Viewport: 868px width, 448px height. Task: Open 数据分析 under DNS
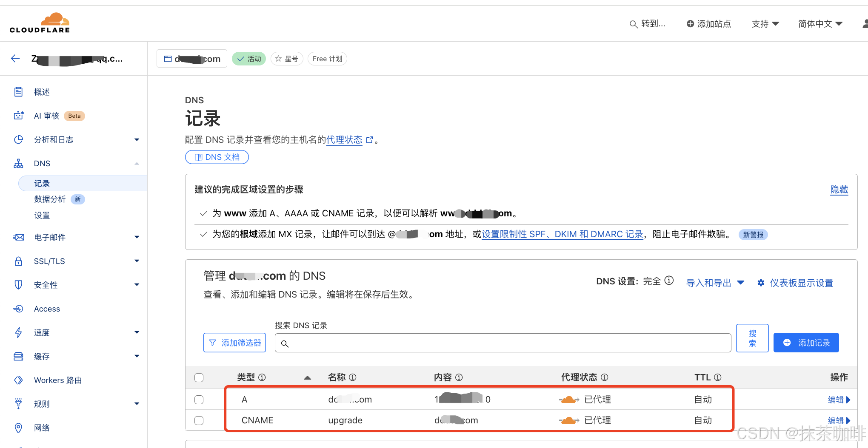point(50,199)
